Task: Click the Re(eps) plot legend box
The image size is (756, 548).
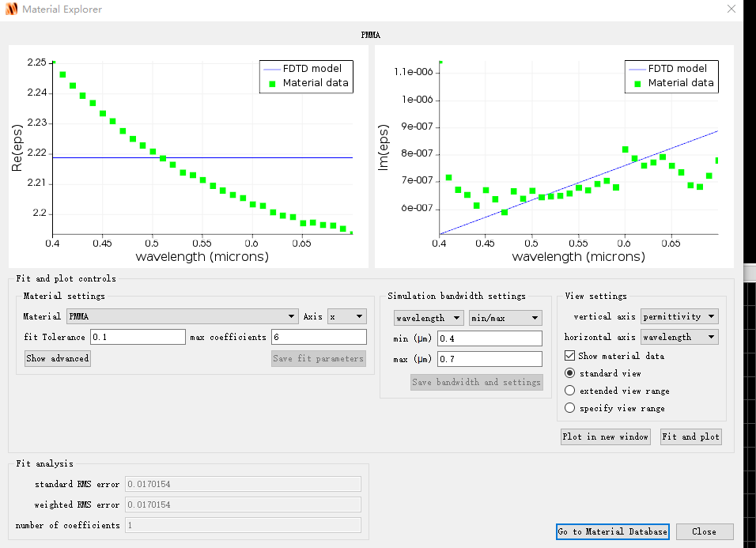Action: 306,77
